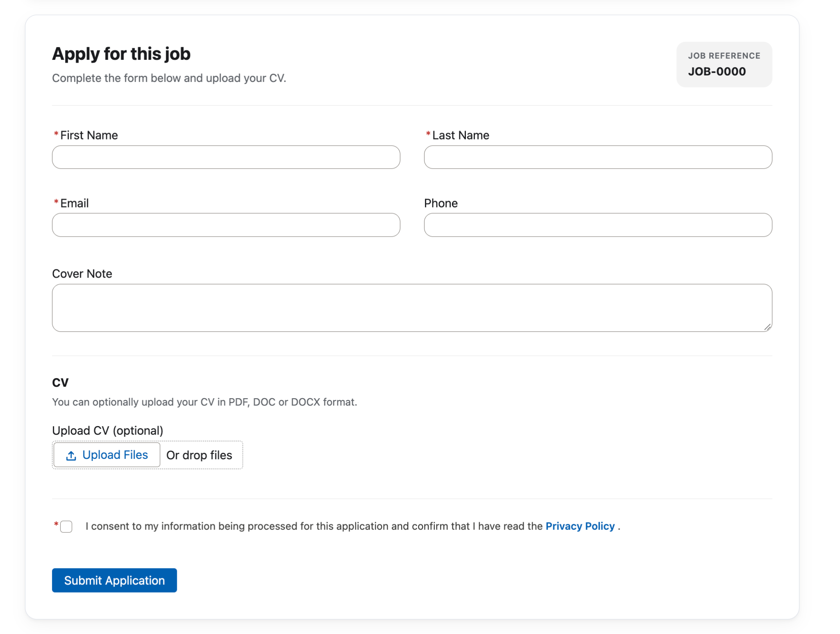Click the Submit Application button

point(114,580)
